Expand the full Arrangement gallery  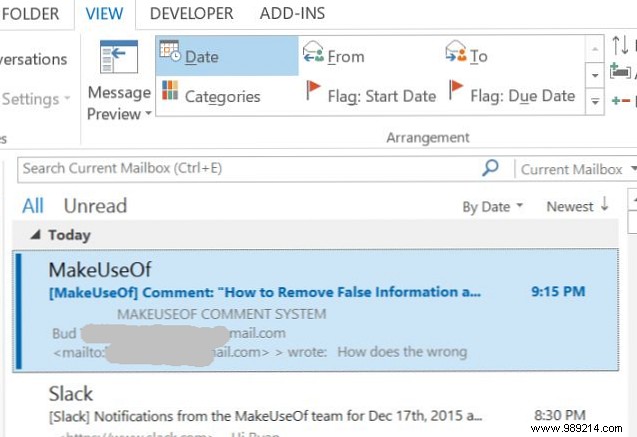[x=595, y=102]
